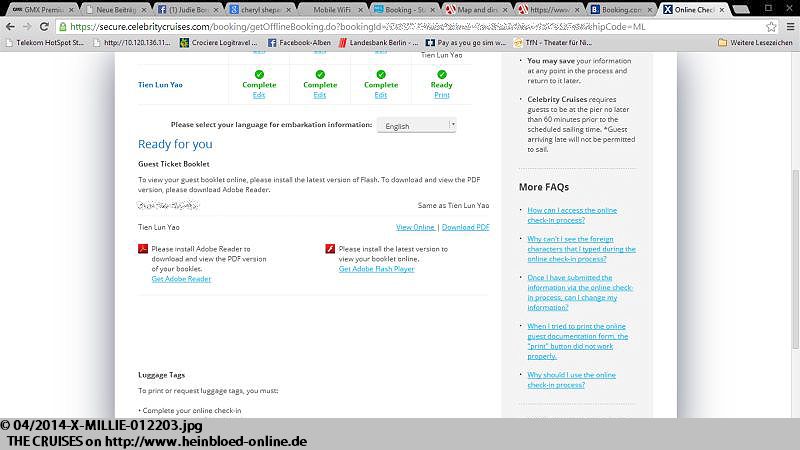This screenshot has width=800, height=450.
Task: Close the cheryl shepard tab
Action: pyautogui.click(x=288, y=10)
